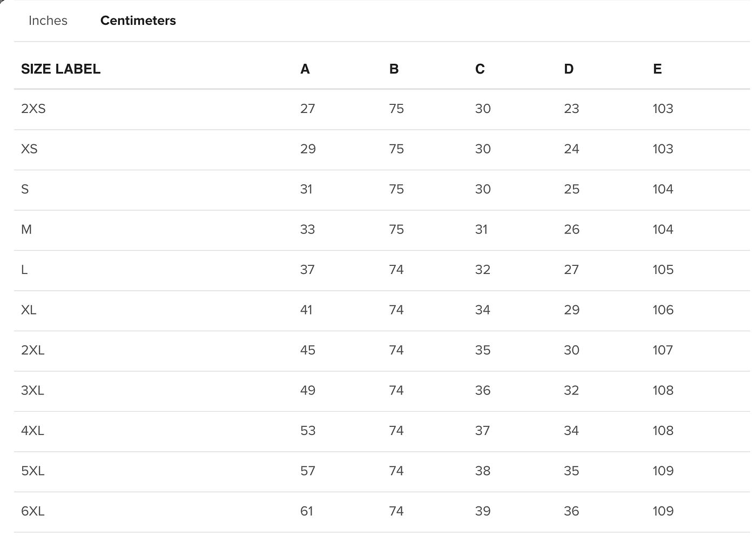Select the S size row label
This screenshot has height=542, width=756.
[x=25, y=189]
